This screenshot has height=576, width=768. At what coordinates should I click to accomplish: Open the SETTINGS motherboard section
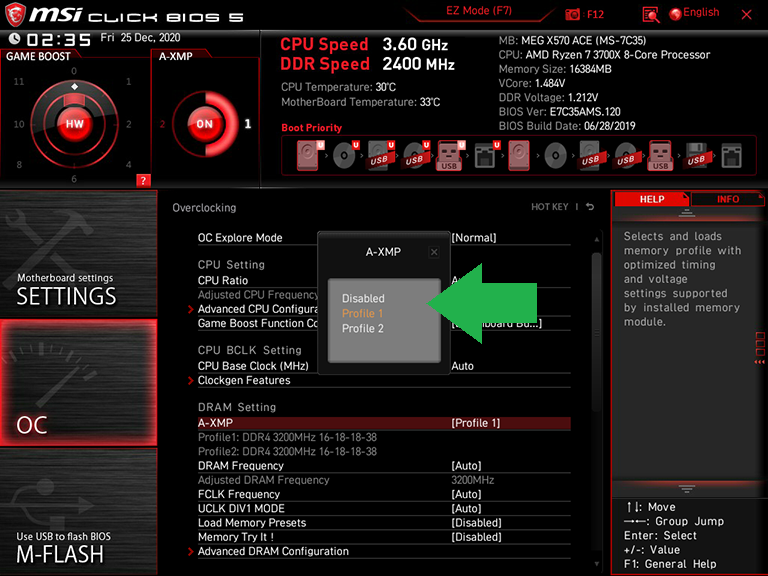pos(78,254)
